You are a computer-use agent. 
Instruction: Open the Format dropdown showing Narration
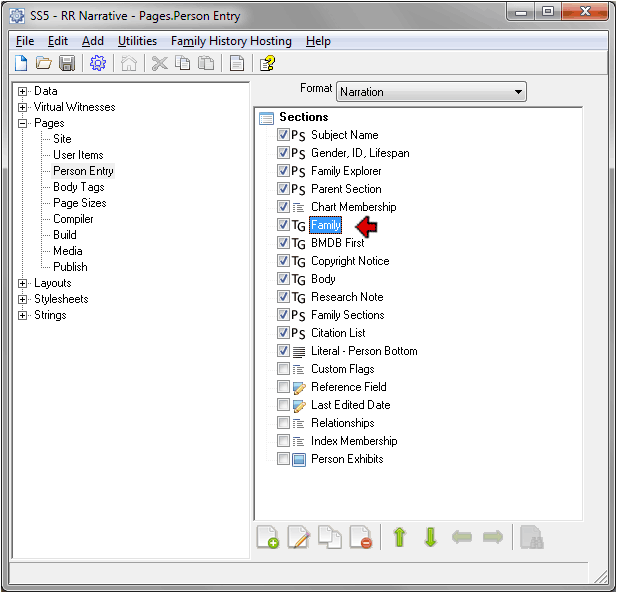click(431, 92)
